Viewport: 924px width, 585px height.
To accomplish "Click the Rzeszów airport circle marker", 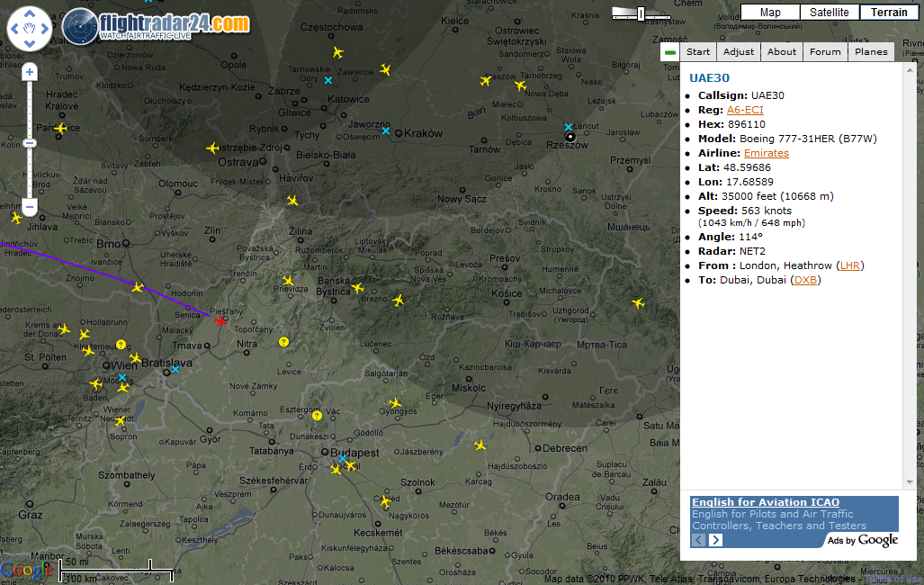I will tap(570, 137).
